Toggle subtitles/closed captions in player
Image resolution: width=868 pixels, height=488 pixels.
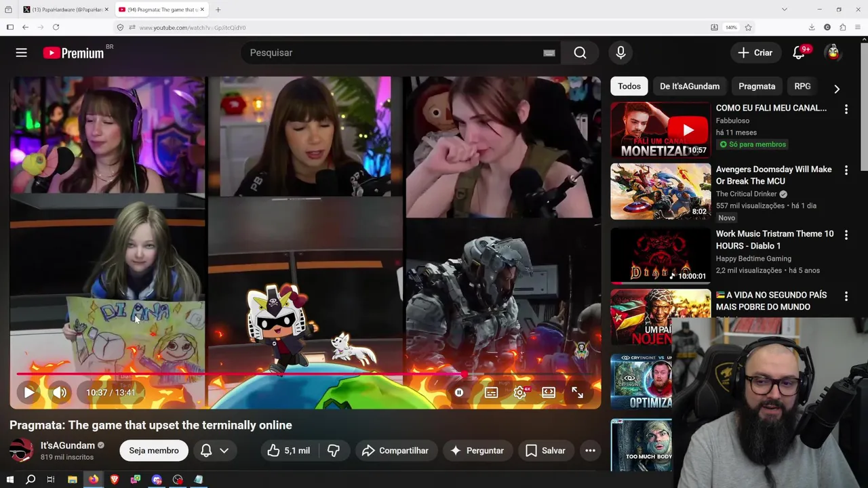click(x=491, y=392)
